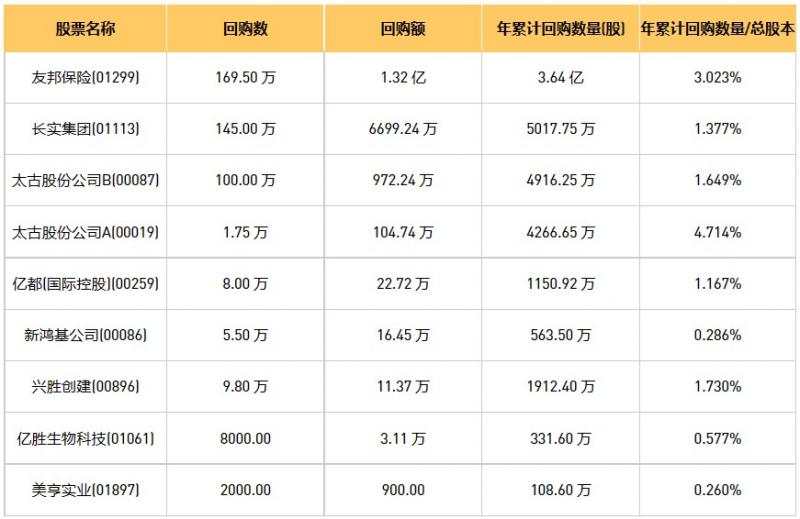Open the 太古股份公司B(00087) stock entry

pos(85,180)
